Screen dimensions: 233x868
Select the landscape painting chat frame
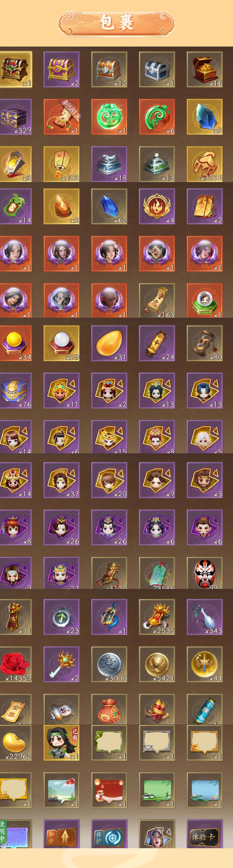point(61,790)
